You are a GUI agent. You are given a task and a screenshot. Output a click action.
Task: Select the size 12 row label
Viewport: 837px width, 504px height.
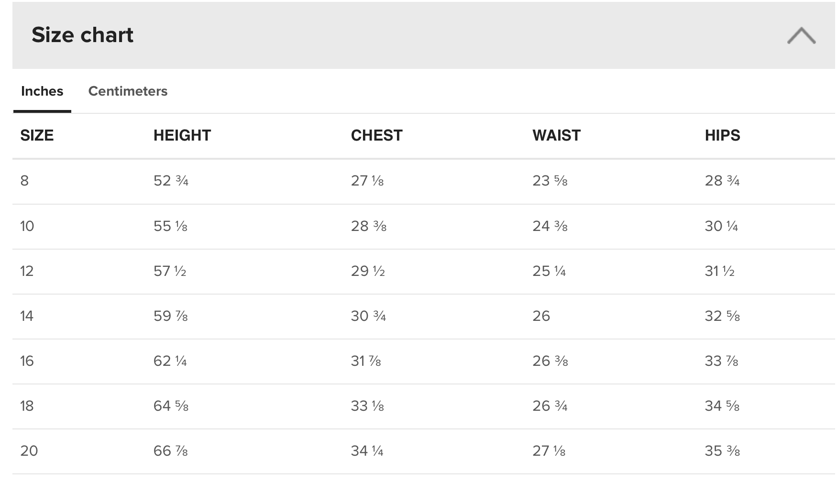tap(27, 271)
